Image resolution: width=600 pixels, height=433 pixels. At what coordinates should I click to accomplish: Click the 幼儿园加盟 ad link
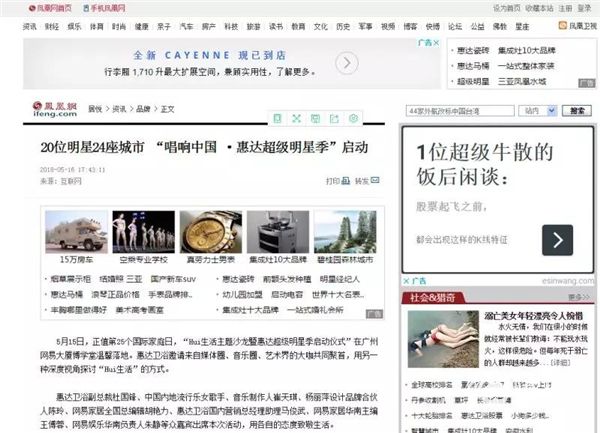coord(242,295)
